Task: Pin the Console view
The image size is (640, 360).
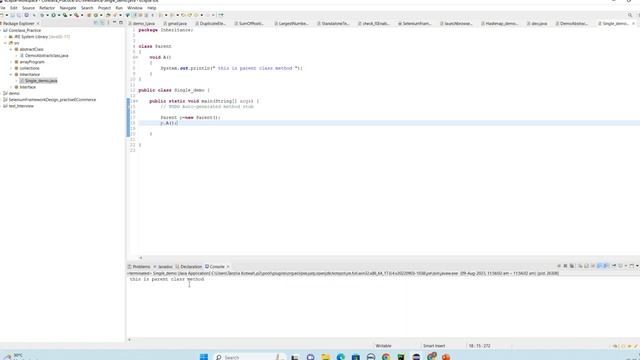Action: click(x=613, y=266)
